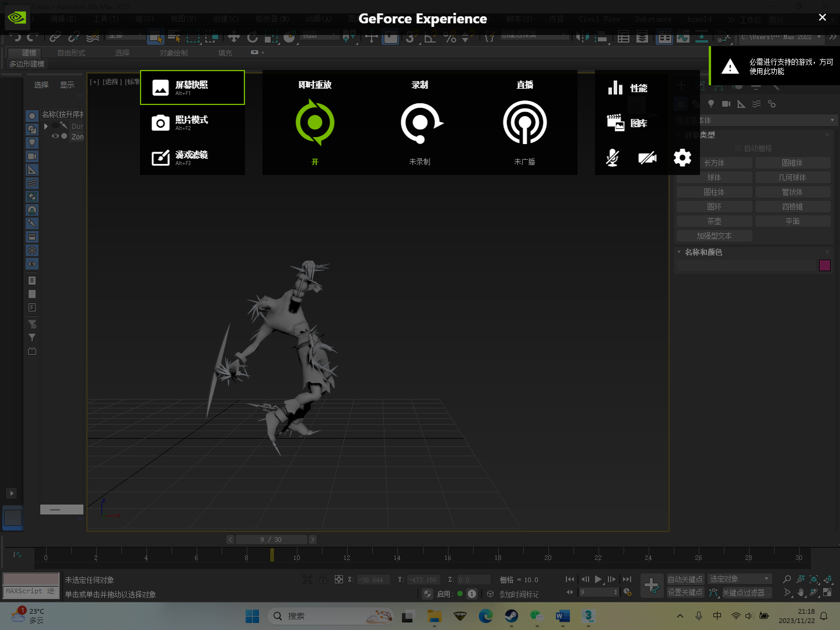Open the 视图(V) menu
The width and height of the screenshot is (840, 630).
tap(183, 19)
